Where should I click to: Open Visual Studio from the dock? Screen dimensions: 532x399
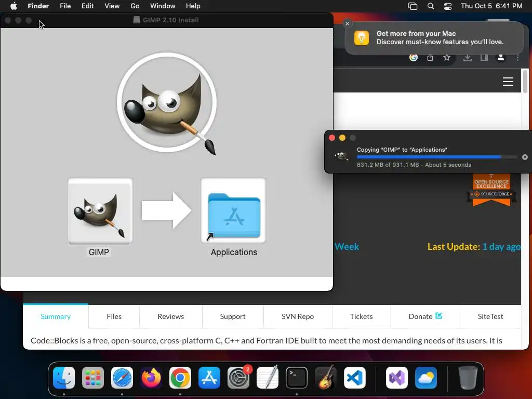point(397,378)
